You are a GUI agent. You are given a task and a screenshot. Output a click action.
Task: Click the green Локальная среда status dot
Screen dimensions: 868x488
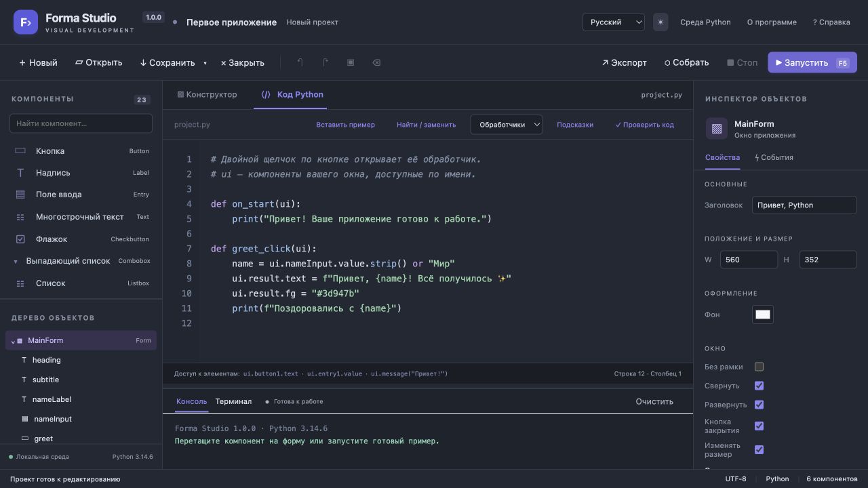(x=11, y=457)
